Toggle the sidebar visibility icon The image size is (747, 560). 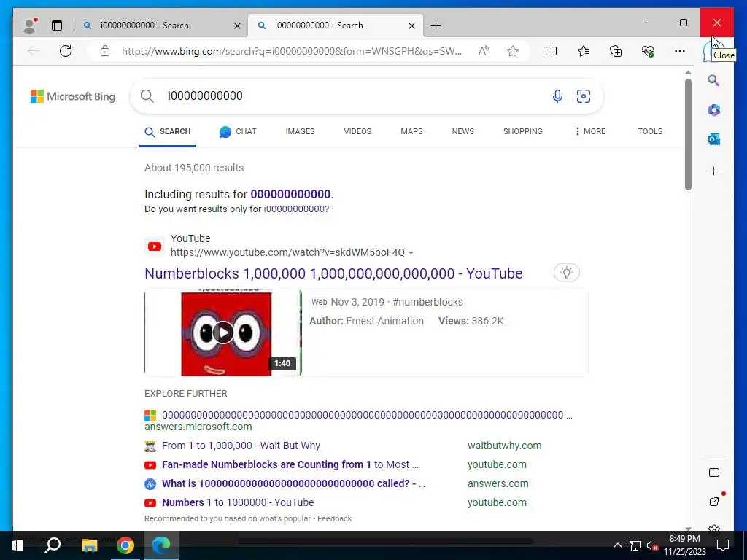(713, 472)
